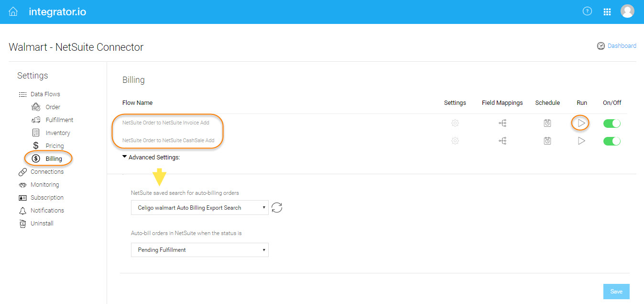644x304 pixels.
Task: Select Inventory sheet icon in sidebar
Action: 36,133
